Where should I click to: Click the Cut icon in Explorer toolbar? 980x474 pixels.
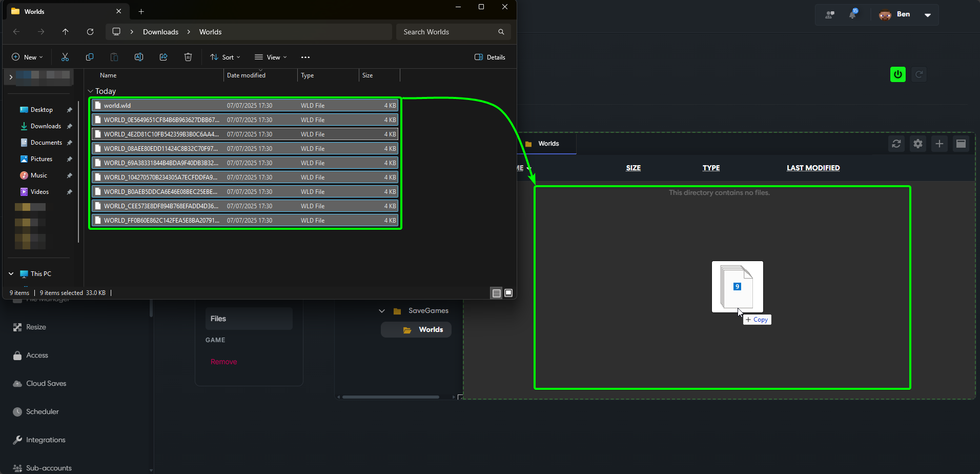[x=65, y=57]
